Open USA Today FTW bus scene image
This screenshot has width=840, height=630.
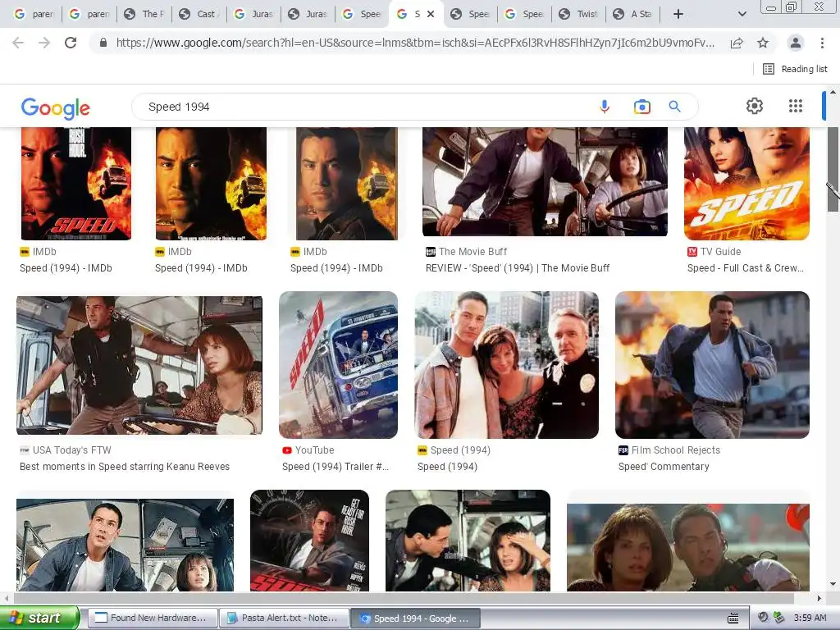click(139, 365)
